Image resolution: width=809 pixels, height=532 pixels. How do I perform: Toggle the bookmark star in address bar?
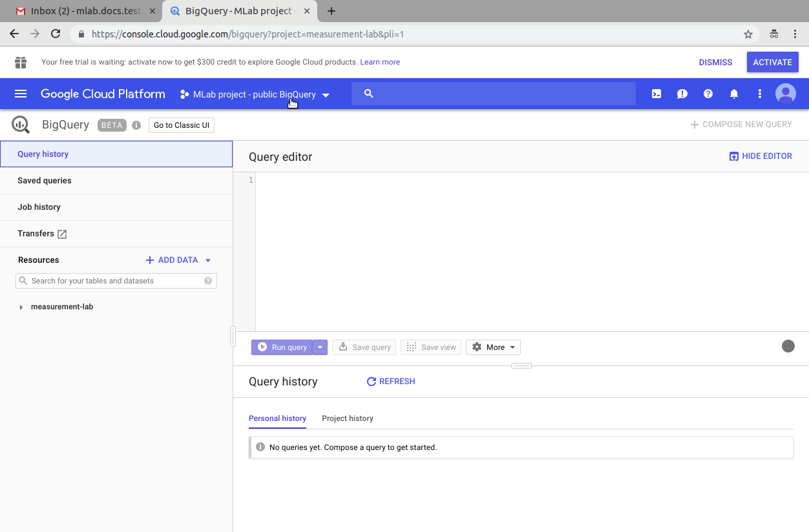tap(748, 34)
